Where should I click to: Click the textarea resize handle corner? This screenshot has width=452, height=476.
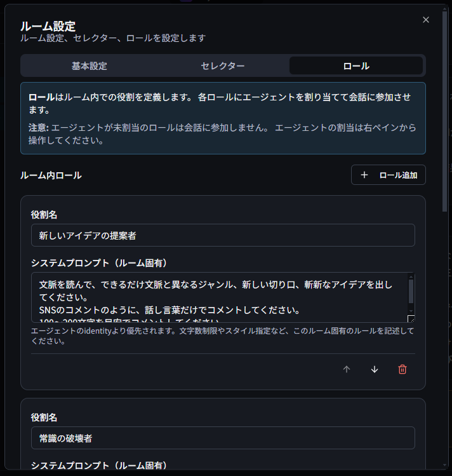411,319
